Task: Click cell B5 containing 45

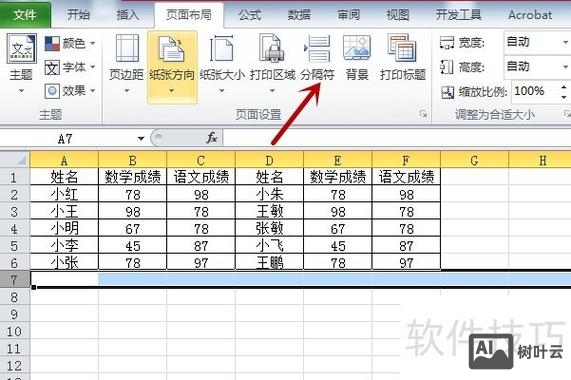Action: [133, 245]
